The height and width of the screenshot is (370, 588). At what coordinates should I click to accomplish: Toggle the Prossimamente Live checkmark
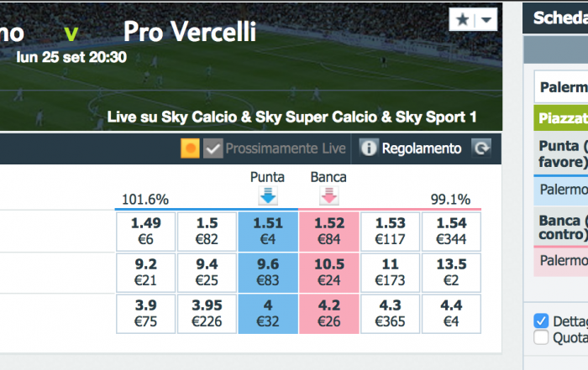(x=213, y=149)
